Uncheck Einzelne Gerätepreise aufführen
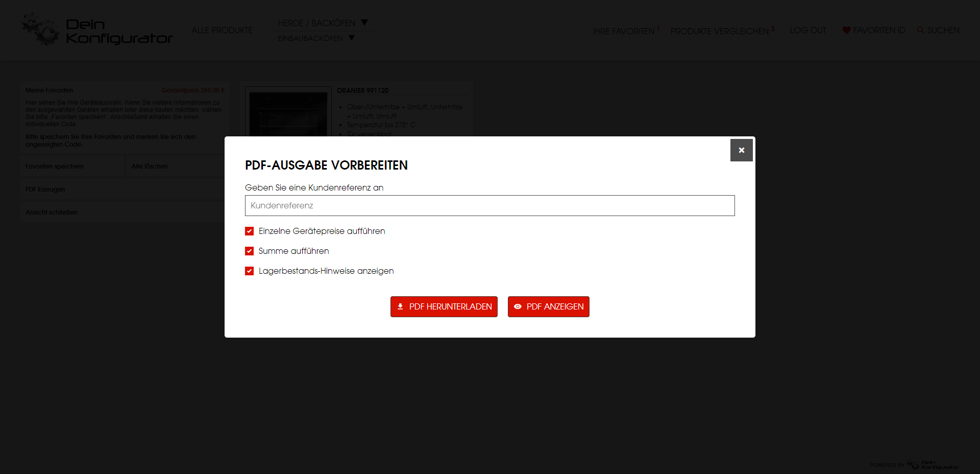The height and width of the screenshot is (474, 980). [249, 231]
